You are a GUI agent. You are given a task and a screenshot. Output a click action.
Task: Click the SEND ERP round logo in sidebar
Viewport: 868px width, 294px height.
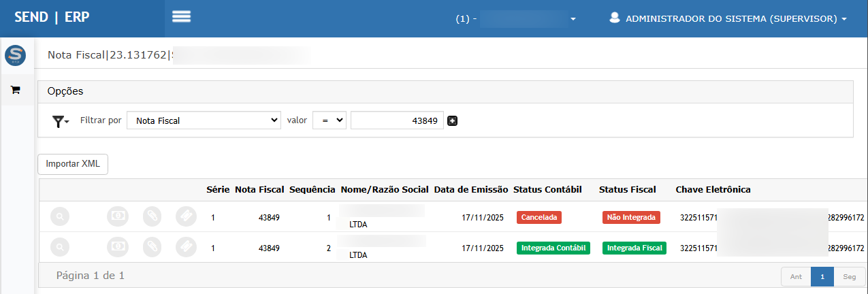tap(15, 56)
